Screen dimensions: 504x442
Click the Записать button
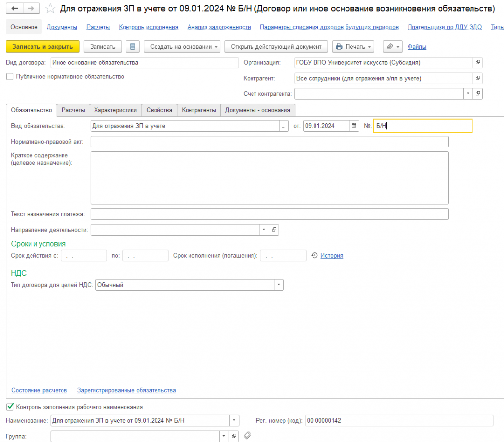click(102, 47)
